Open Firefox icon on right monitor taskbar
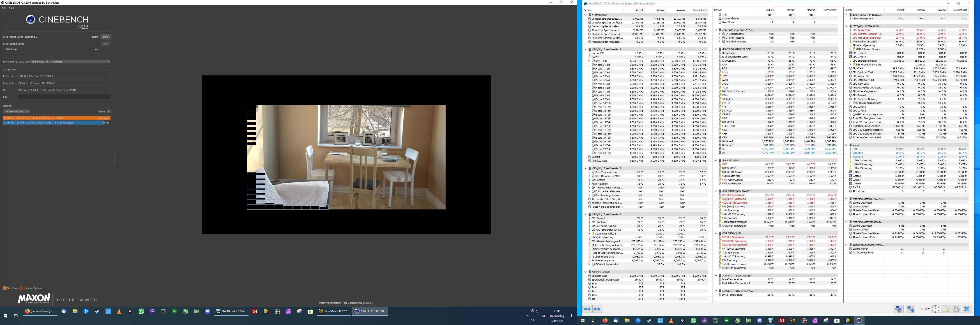 click(x=605, y=321)
